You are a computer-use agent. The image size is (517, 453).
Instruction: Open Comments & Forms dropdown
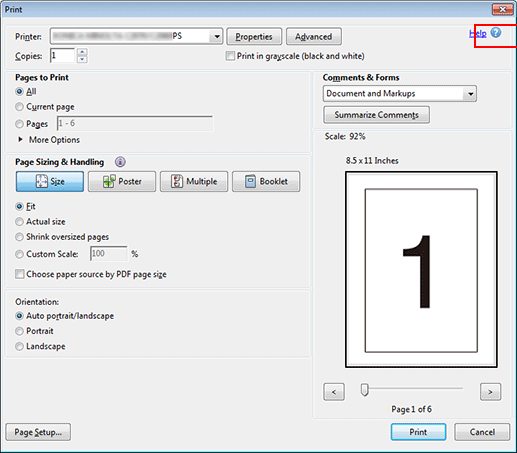[470, 94]
